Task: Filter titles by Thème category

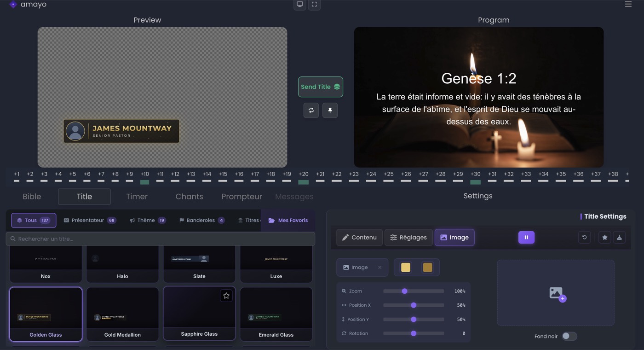Action: (148, 220)
